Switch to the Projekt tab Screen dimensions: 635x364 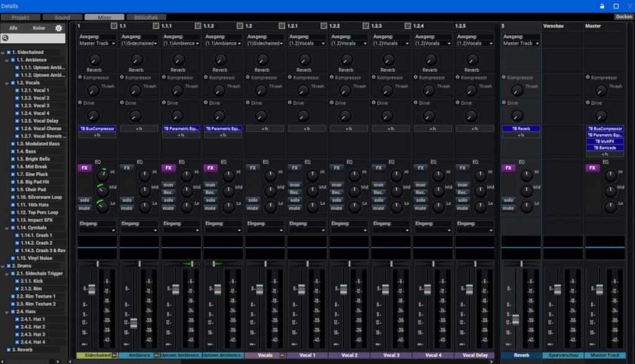(22, 17)
